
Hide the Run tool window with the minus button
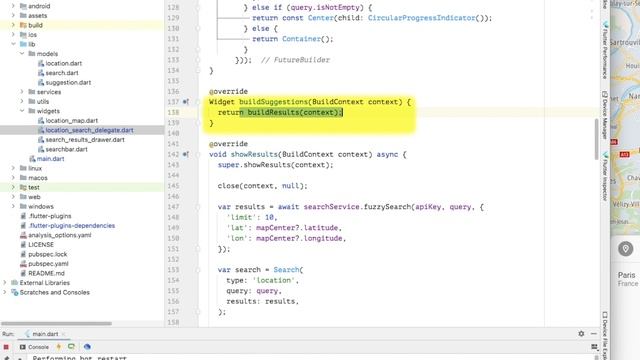[x=593, y=333]
